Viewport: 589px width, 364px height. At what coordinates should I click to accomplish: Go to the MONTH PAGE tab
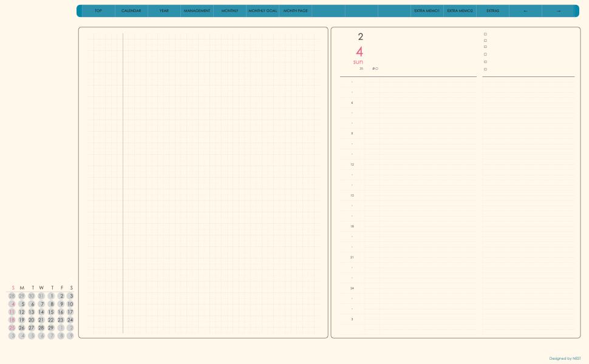click(295, 11)
